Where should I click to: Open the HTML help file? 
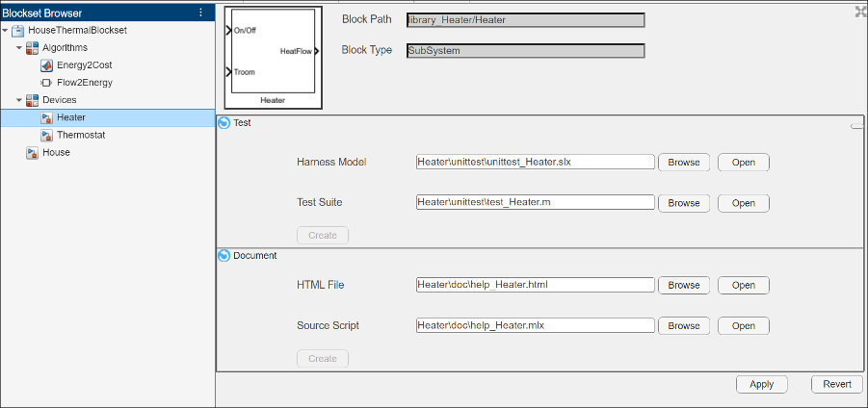click(x=744, y=285)
